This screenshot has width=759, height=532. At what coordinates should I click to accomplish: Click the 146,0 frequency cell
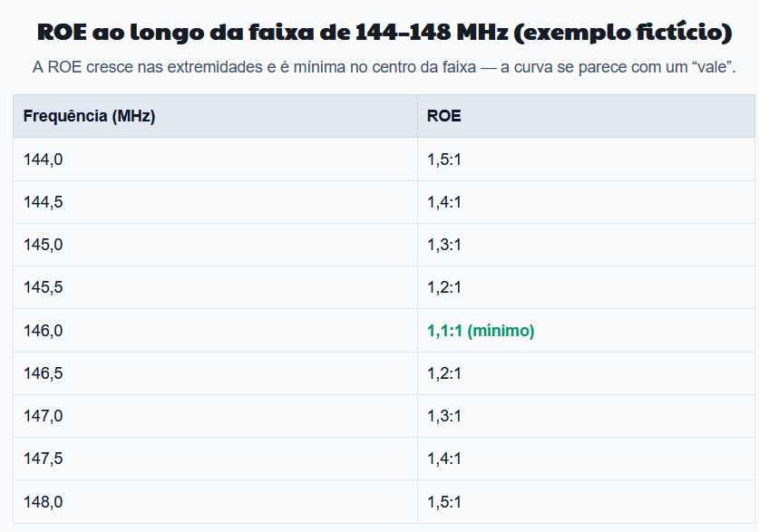[x=44, y=331]
